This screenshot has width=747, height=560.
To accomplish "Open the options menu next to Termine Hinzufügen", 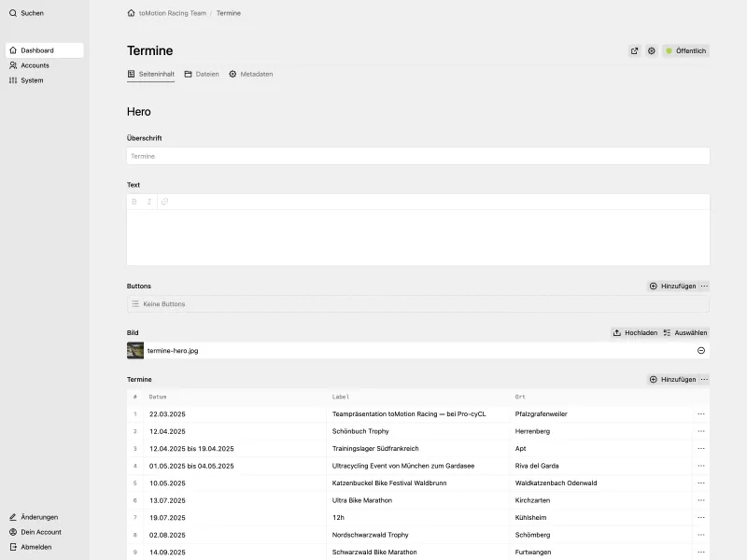I will click(x=704, y=379).
